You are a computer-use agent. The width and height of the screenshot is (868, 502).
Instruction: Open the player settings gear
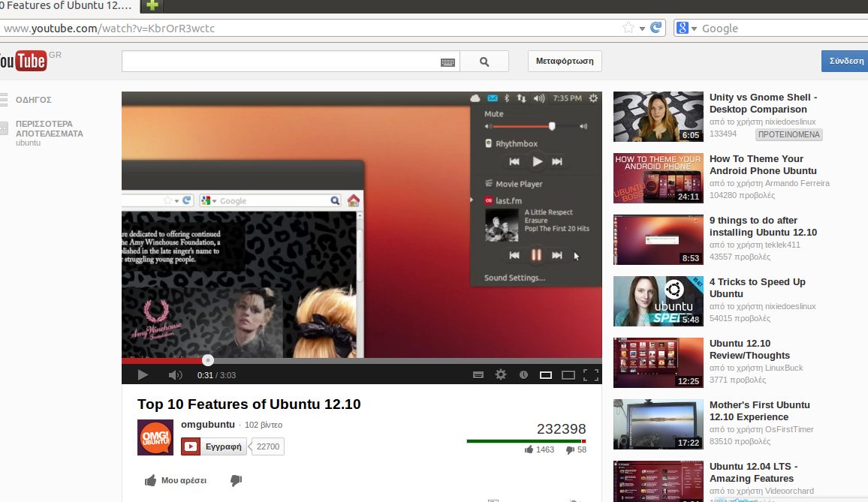point(501,374)
